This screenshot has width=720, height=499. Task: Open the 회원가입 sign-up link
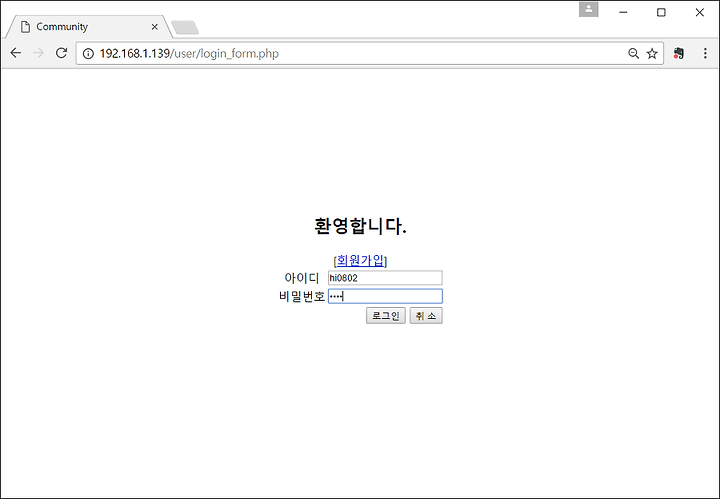(x=360, y=261)
